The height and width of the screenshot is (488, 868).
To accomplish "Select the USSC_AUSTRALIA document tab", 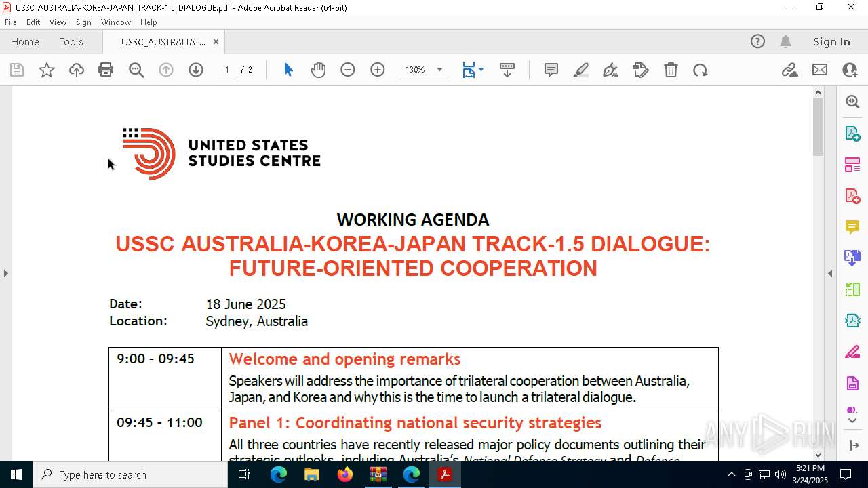I will pyautogui.click(x=163, y=41).
